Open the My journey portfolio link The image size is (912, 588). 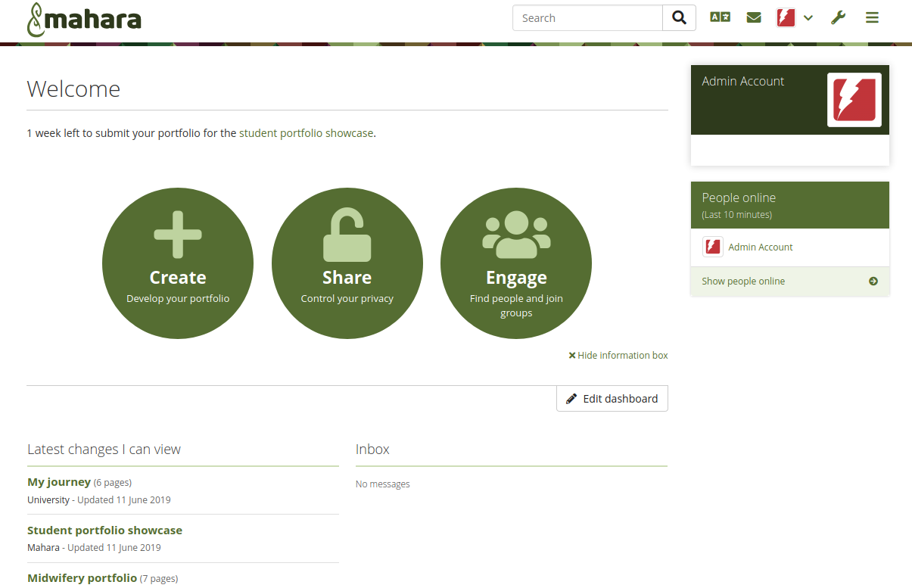tap(59, 482)
